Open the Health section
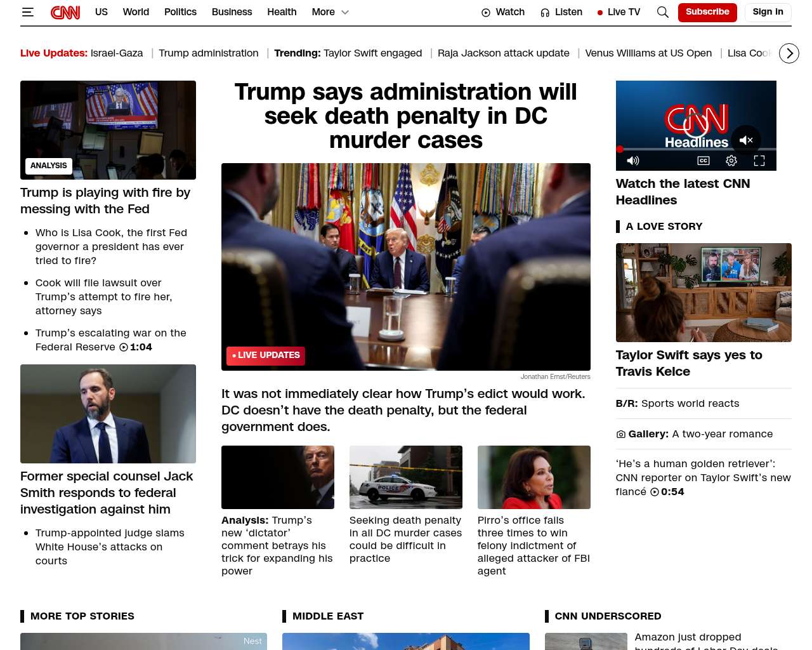The width and height of the screenshot is (812, 650). (282, 12)
